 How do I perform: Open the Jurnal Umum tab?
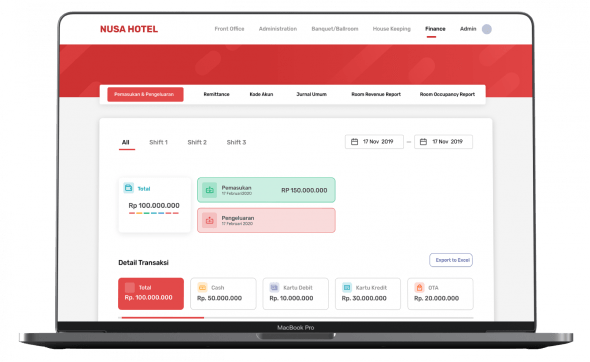coord(311,94)
